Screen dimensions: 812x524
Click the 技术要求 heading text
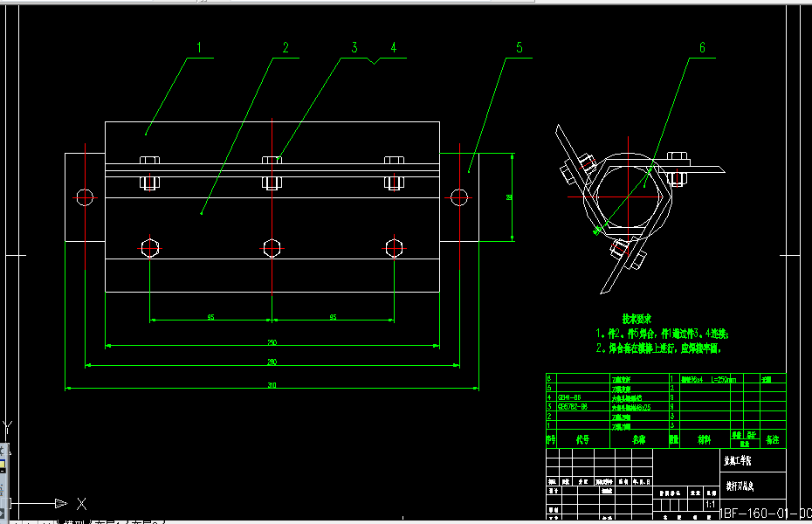coord(637,319)
